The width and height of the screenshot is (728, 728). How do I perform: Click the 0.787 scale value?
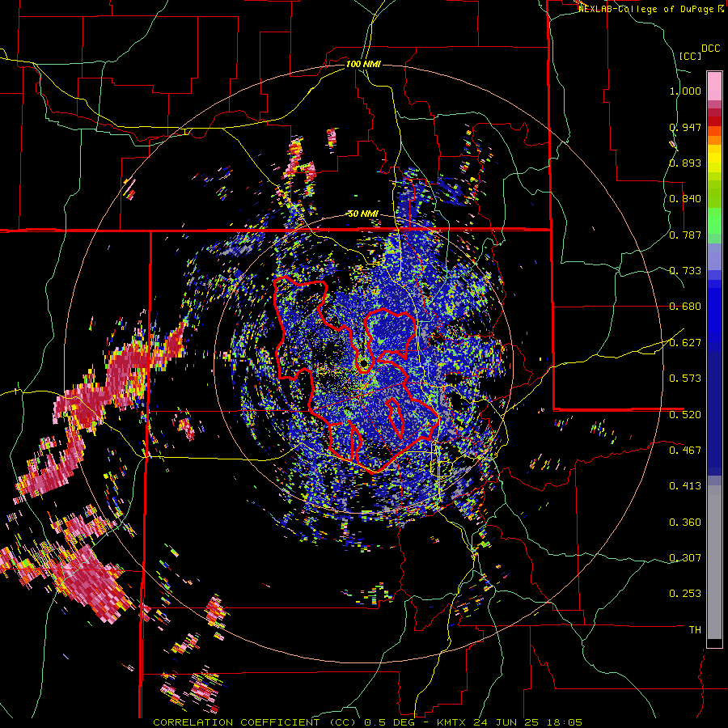[685, 235]
